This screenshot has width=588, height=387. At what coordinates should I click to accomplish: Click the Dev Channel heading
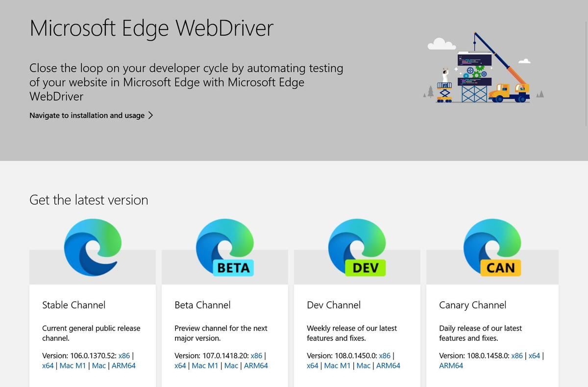tap(334, 305)
